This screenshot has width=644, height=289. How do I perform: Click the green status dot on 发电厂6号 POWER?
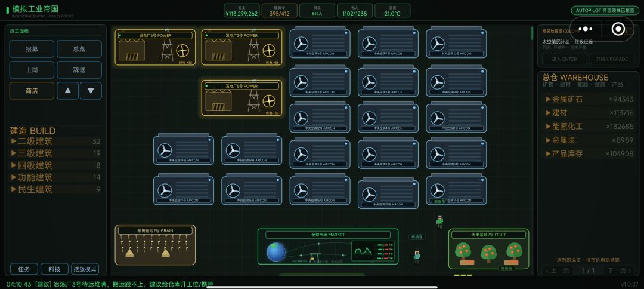120,36
